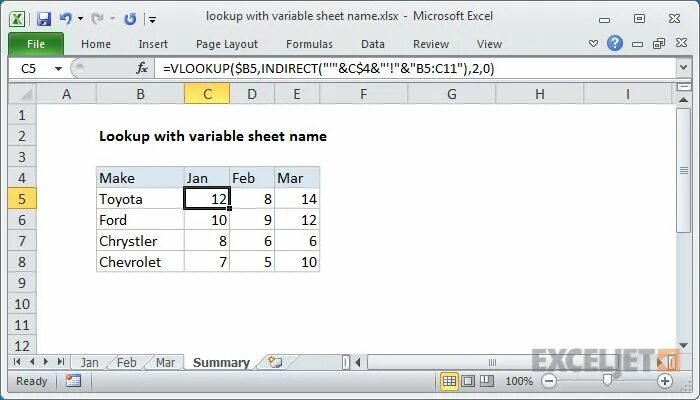The height and width of the screenshot is (400, 700).
Task: Go to next sheet navigation arrow
Action: click(46, 362)
